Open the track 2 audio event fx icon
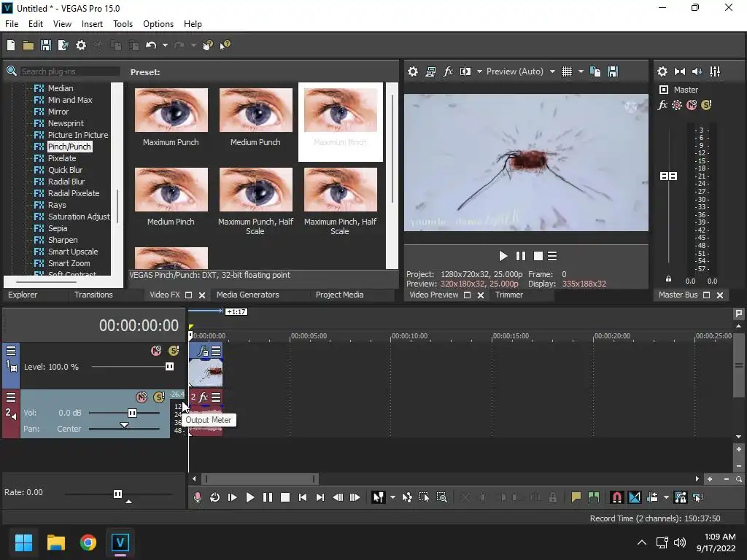This screenshot has width=747, height=560. (204, 397)
